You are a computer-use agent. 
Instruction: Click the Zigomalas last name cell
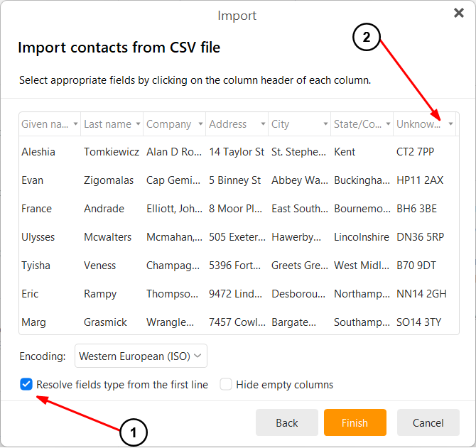(109, 180)
